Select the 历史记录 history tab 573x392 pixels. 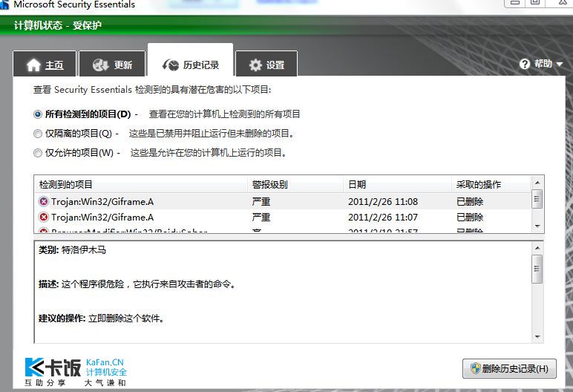(191, 61)
